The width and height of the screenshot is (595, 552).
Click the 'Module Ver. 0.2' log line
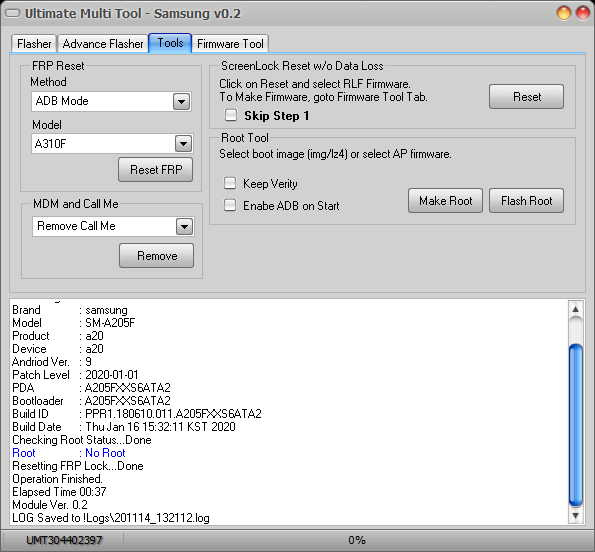[x=50, y=505]
